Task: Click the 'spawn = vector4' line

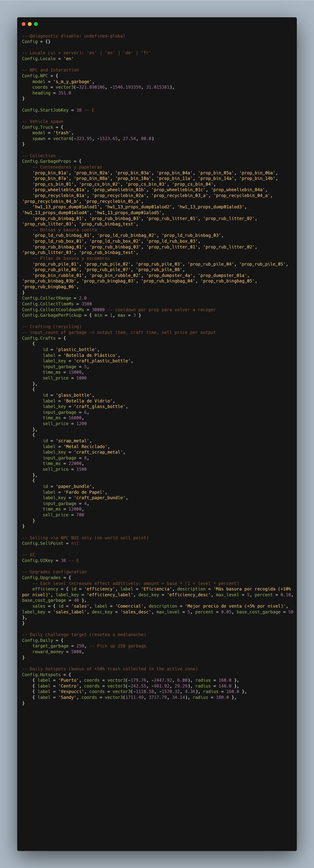Action: (x=93, y=139)
